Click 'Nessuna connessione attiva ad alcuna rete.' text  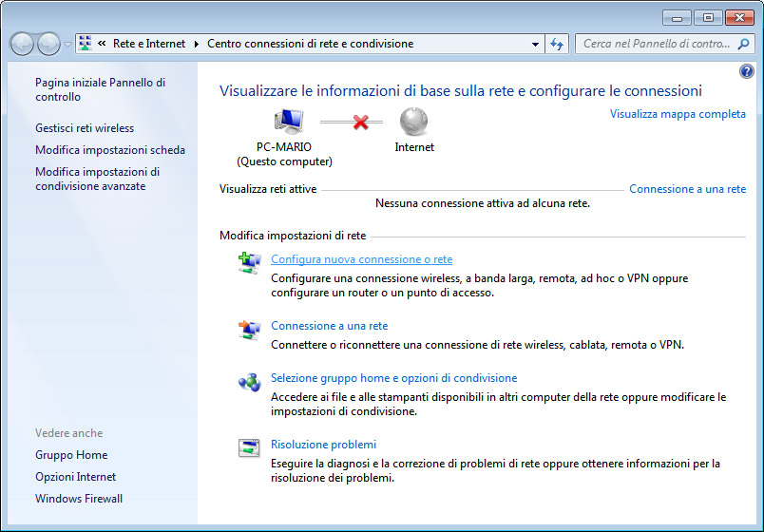click(x=483, y=203)
